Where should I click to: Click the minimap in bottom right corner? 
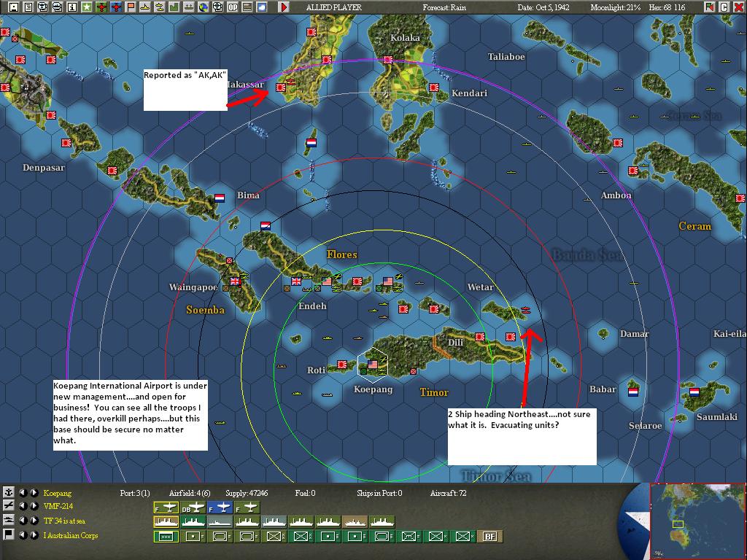(x=697, y=520)
